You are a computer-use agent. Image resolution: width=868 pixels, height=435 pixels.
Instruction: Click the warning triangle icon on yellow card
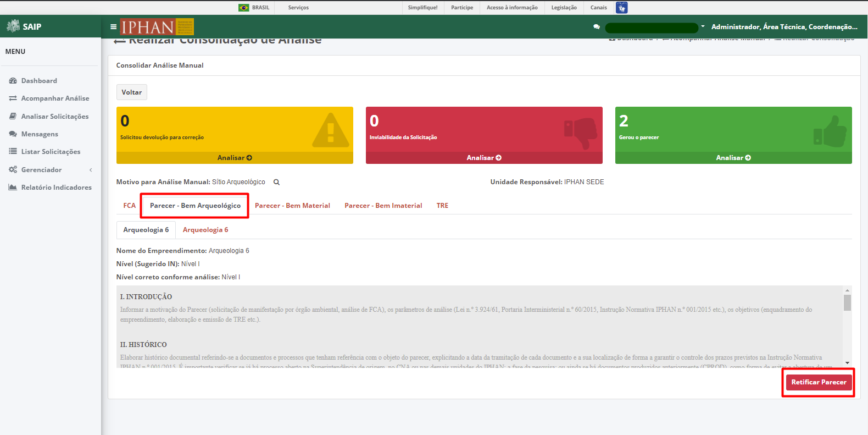click(330, 130)
